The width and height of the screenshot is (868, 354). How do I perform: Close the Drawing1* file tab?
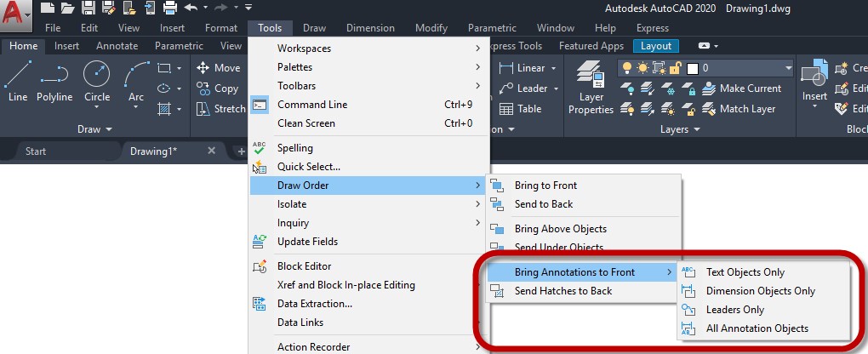point(211,151)
